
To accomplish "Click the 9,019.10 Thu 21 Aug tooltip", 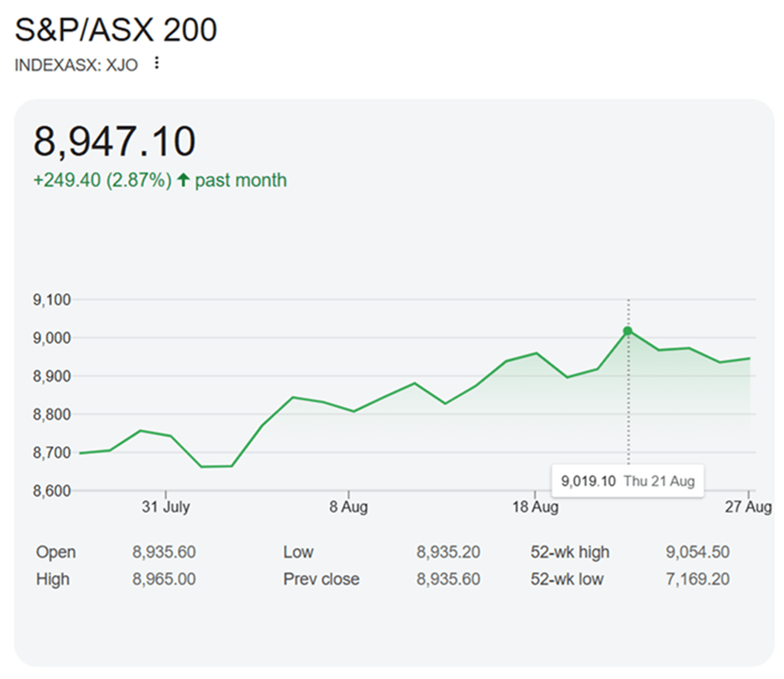I will click(628, 481).
